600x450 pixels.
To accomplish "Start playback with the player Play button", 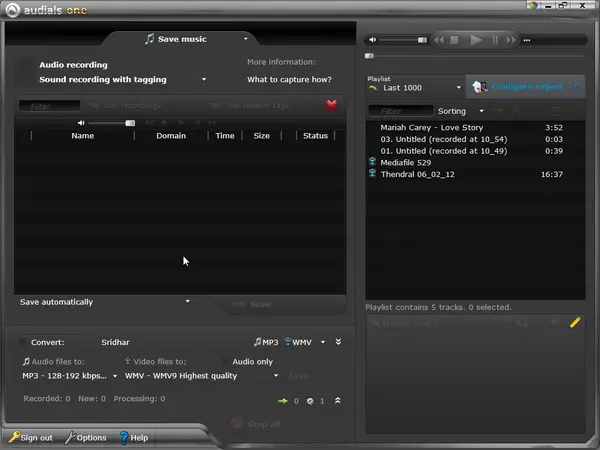I will (476, 40).
